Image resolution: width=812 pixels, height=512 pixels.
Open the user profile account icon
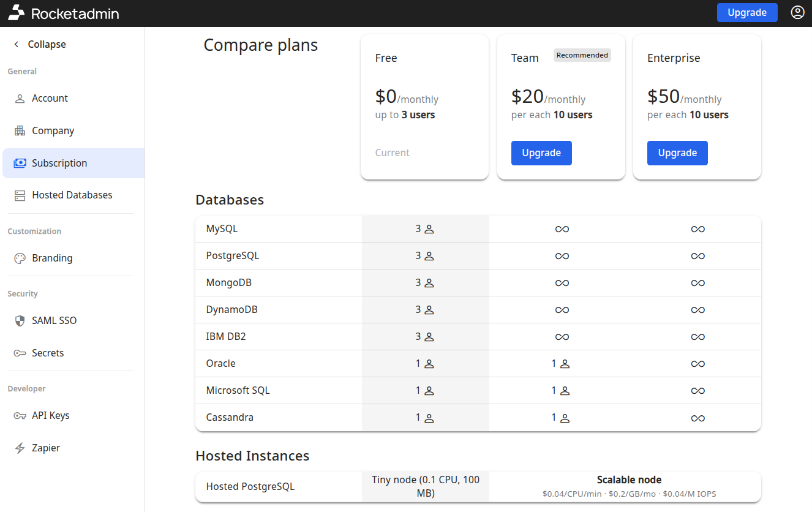(797, 13)
